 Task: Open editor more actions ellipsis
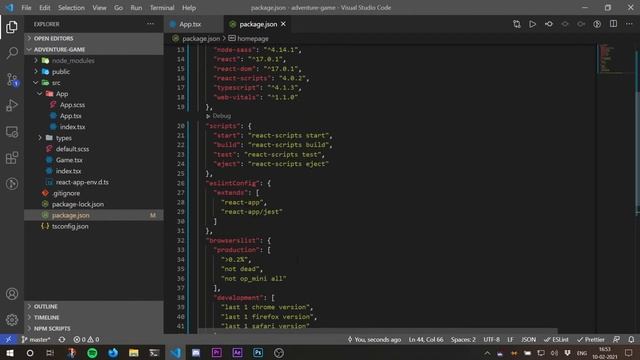tap(629, 24)
